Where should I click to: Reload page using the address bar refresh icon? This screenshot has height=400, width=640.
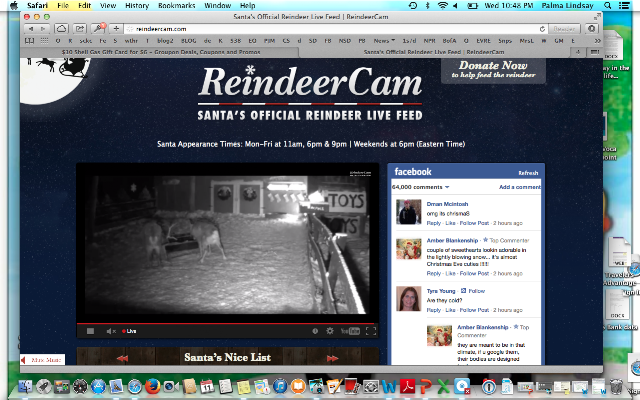pyautogui.click(x=542, y=29)
